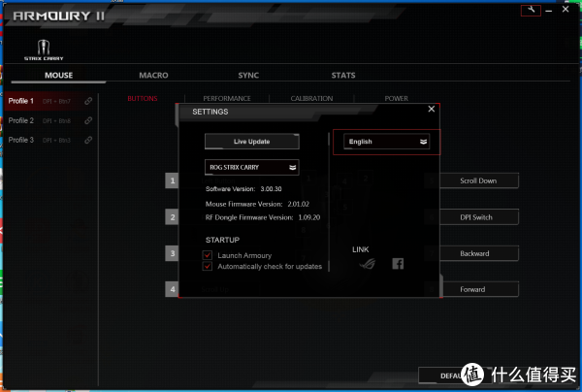Close the SETTINGS dialog
Viewport: 582px width, 392px height.
[x=431, y=109]
